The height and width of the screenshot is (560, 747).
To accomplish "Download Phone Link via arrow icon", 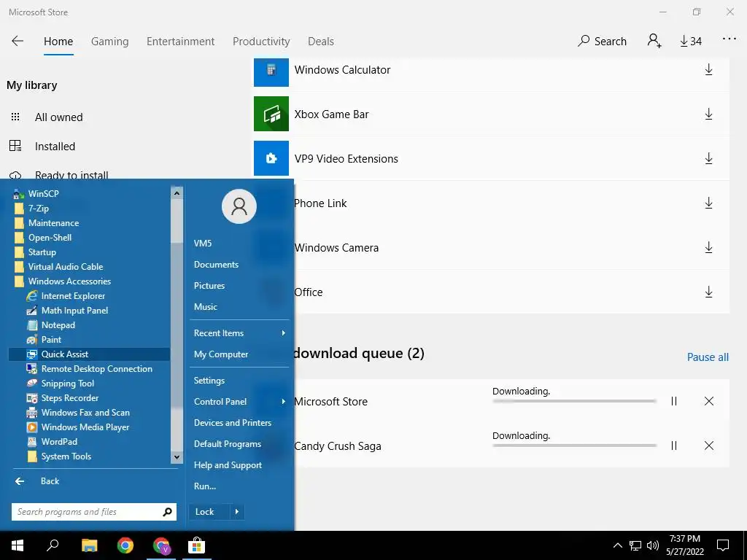I will click(x=708, y=203).
